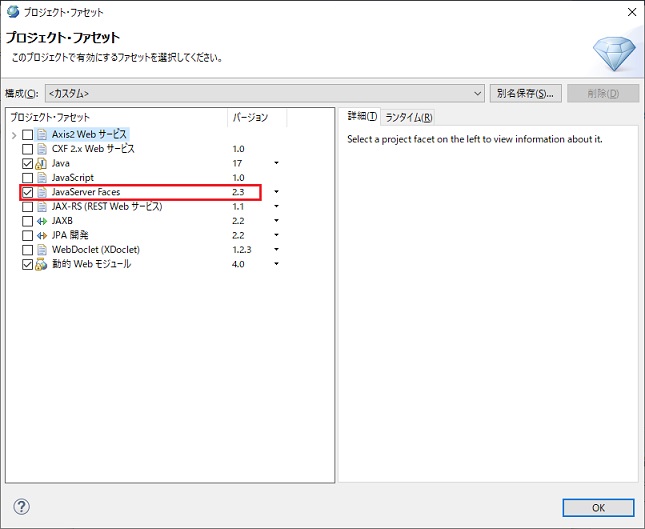Image resolution: width=645 pixels, height=529 pixels.
Task: Select the Java row label
Action: (x=60, y=163)
